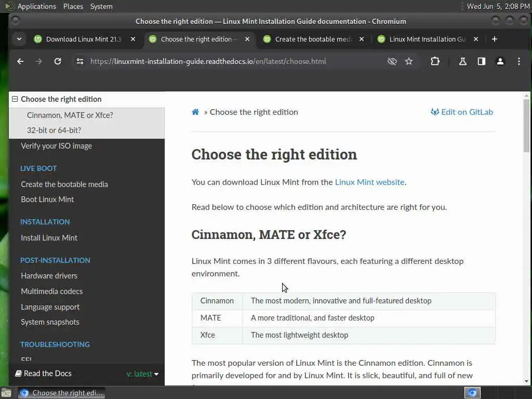
Task: Expand the version latest dropdown
Action: coord(142,374)
